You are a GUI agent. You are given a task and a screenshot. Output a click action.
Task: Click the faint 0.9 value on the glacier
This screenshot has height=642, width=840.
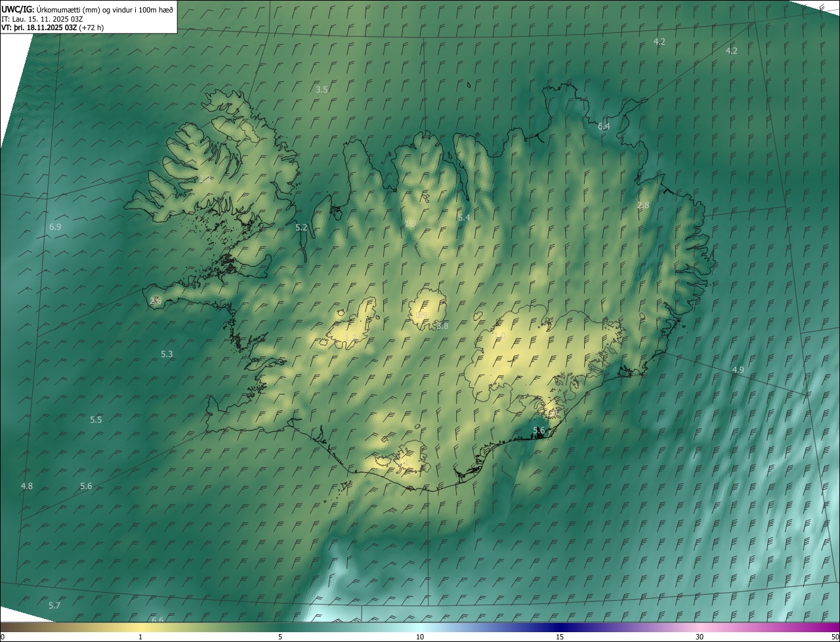pyautogui.click(x=421, y=315)
